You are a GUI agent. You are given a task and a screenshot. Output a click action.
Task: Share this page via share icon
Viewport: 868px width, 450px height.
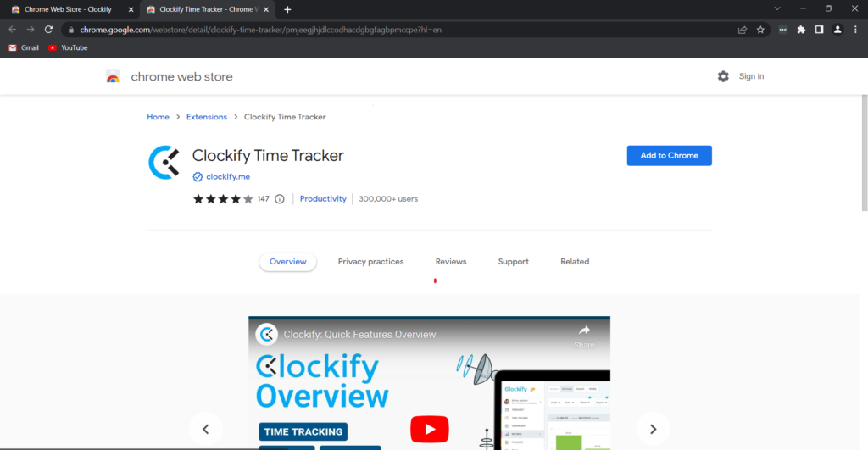(x=743, y=30)
